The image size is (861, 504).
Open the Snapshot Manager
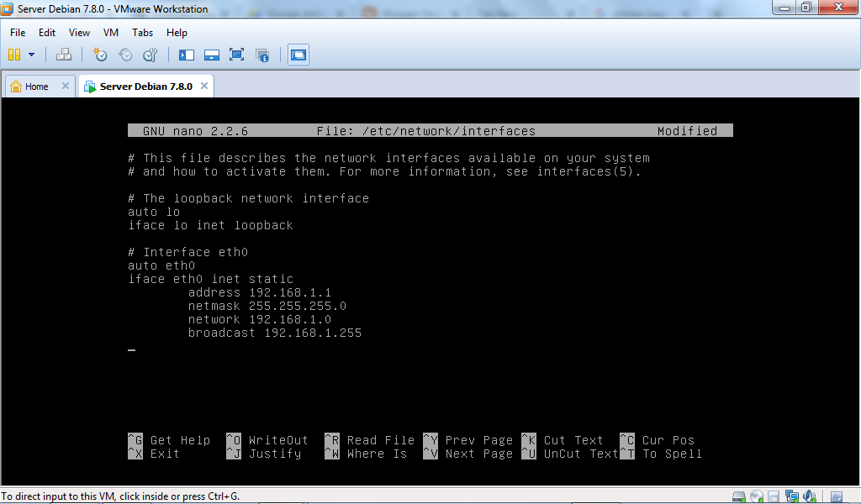click(149, 55)
